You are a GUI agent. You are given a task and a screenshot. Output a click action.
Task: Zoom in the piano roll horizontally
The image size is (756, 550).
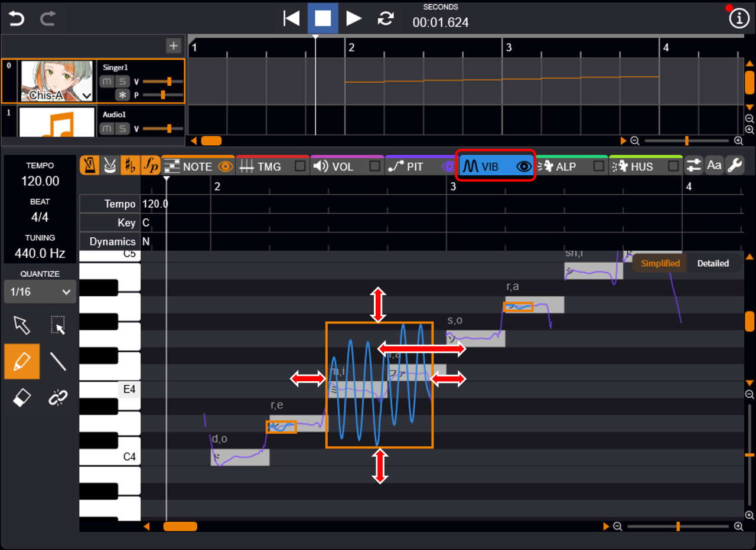pyautogui.click(x=738, y=526)
